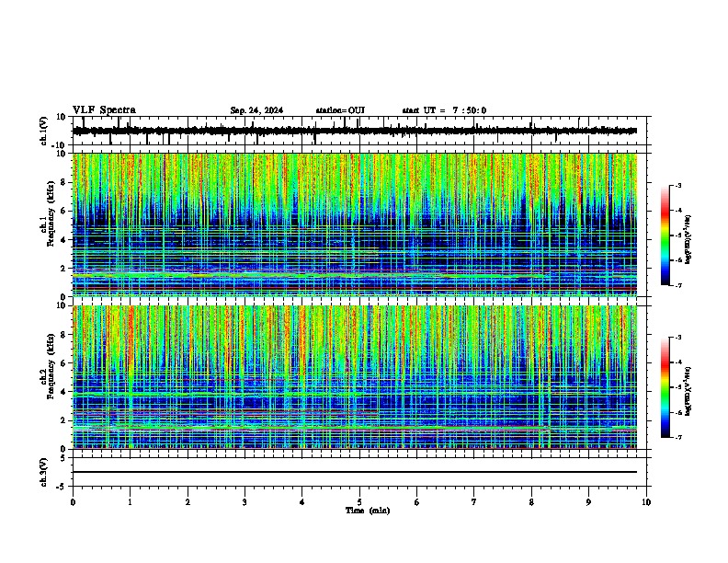Click the '-10' tick on ch.1(V) axis
Image resolution: width=728 pixels, height=563 pixels.
click(x=60, y=144)
